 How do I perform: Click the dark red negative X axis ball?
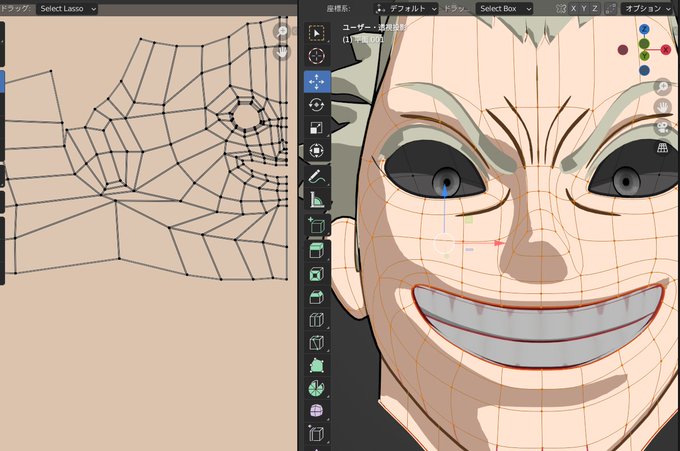(x=623, y=50)
